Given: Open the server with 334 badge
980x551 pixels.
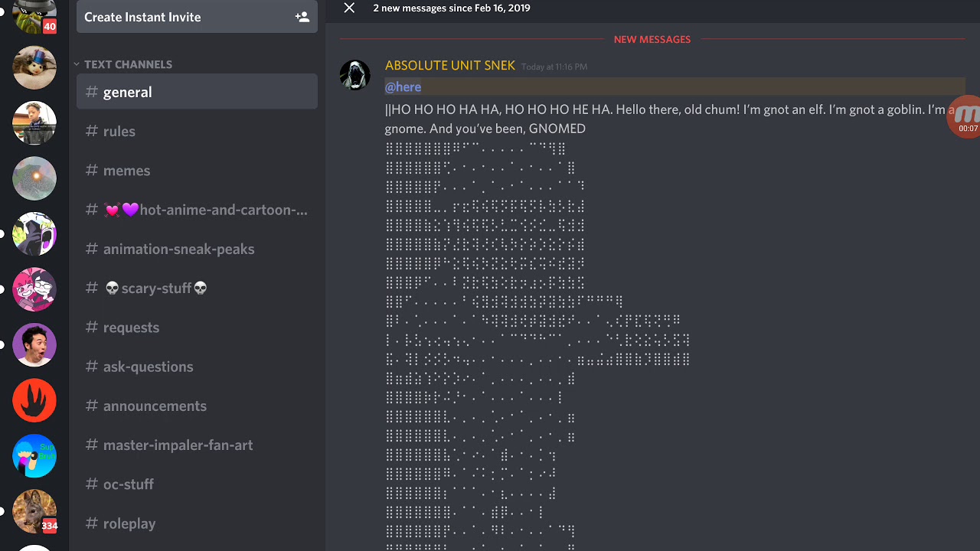Looking at the screenshot, I should pos(34,511).
